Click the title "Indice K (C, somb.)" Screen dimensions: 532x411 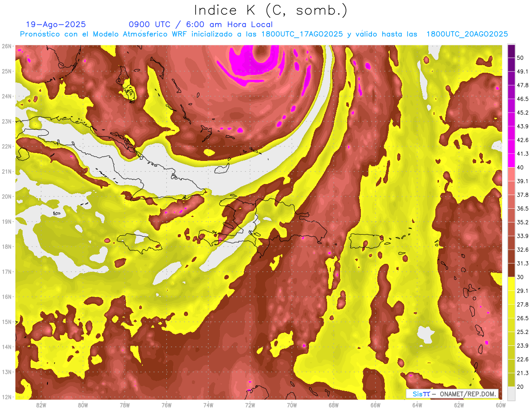(270, 10)
